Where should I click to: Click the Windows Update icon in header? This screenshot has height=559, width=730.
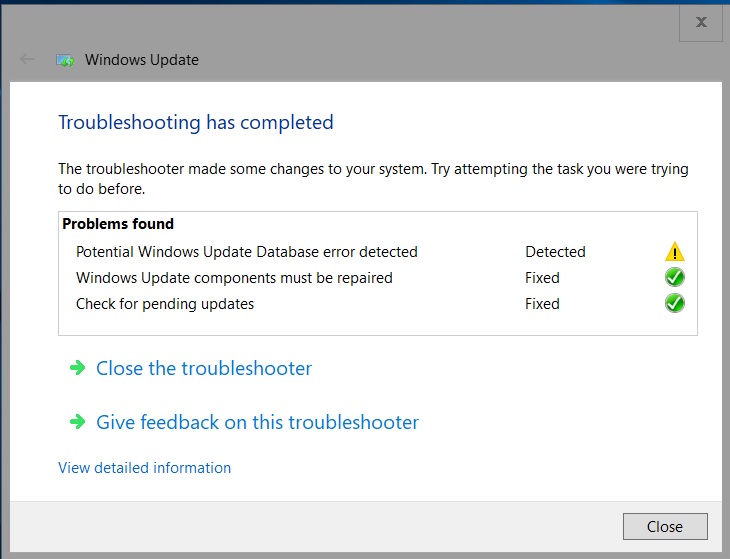[66, 60]
